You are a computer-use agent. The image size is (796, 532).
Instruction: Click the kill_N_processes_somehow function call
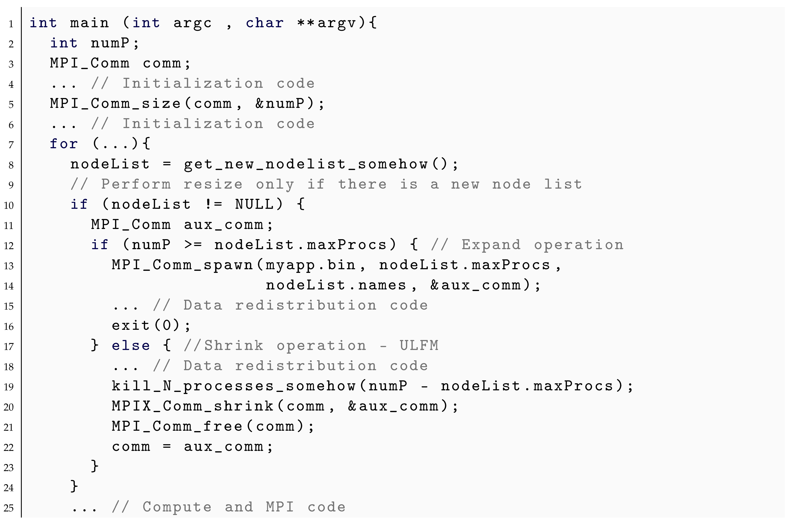(x=234, y=386)
